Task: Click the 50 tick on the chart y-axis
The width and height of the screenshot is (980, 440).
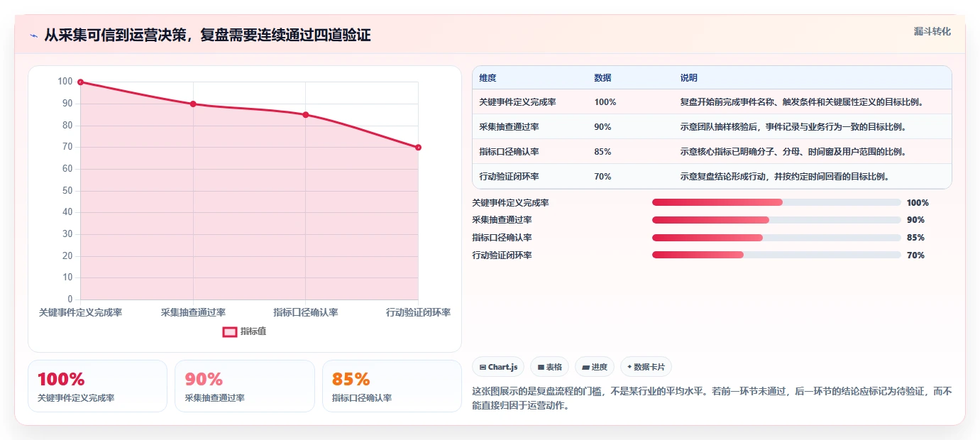Action: click(x=67, y=191)
